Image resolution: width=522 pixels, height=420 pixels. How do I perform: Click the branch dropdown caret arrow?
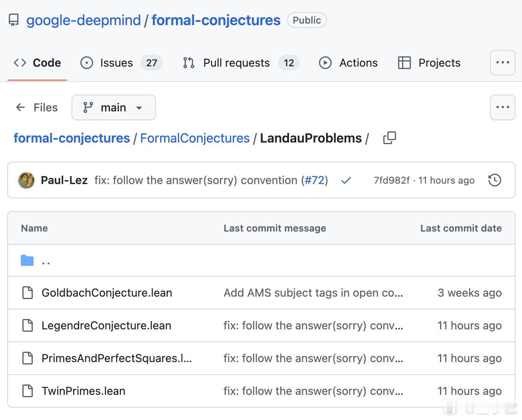(x=139, y=108)
